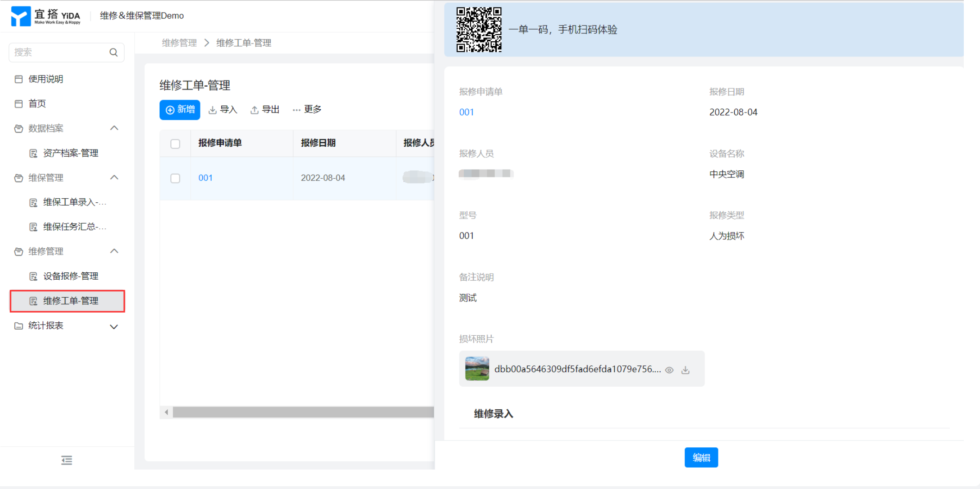Click the QR code image

[479, 29]
